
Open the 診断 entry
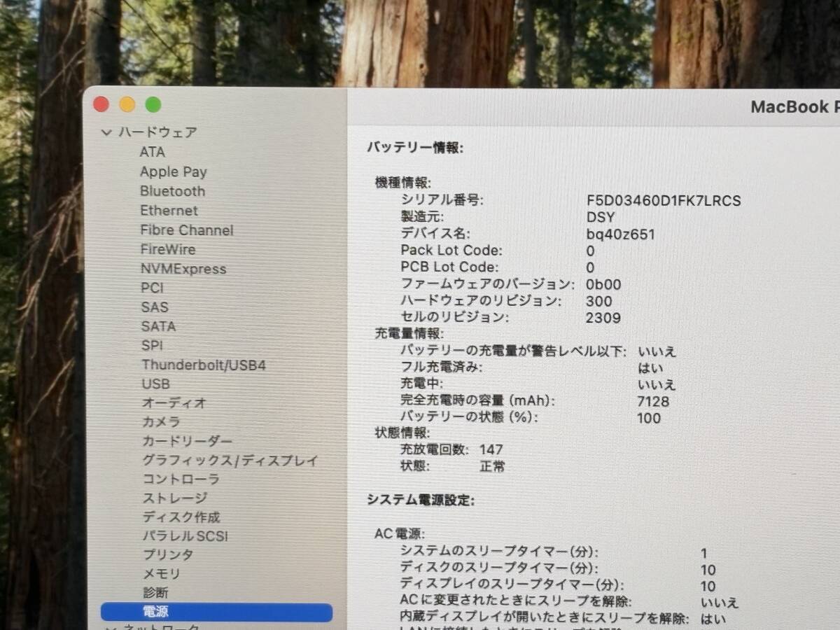point(155,593)
